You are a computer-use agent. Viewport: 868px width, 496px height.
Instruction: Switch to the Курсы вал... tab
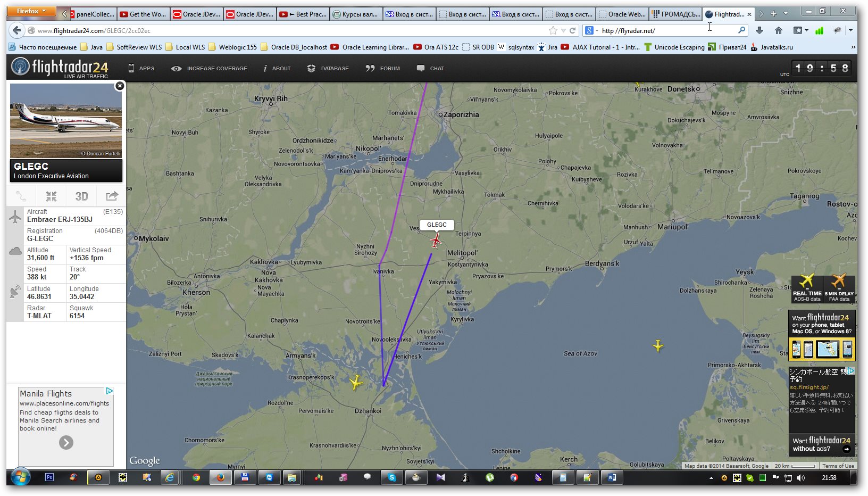356,14
